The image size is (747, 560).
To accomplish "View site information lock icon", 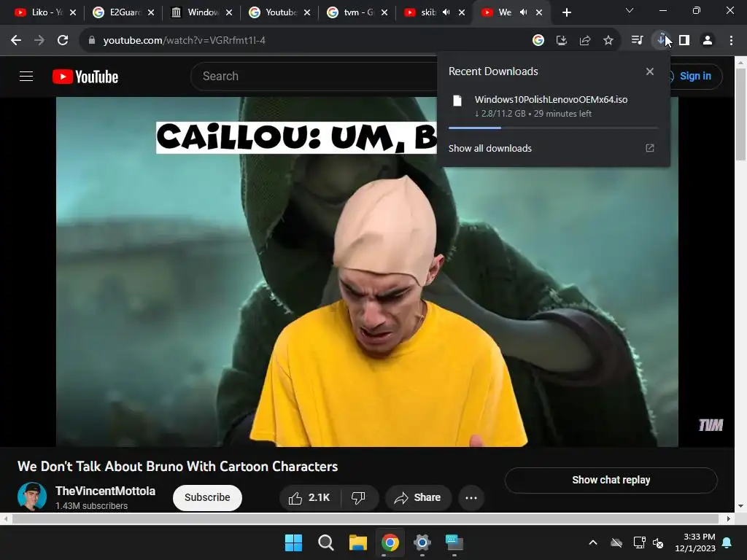I will tap(92, 41).
